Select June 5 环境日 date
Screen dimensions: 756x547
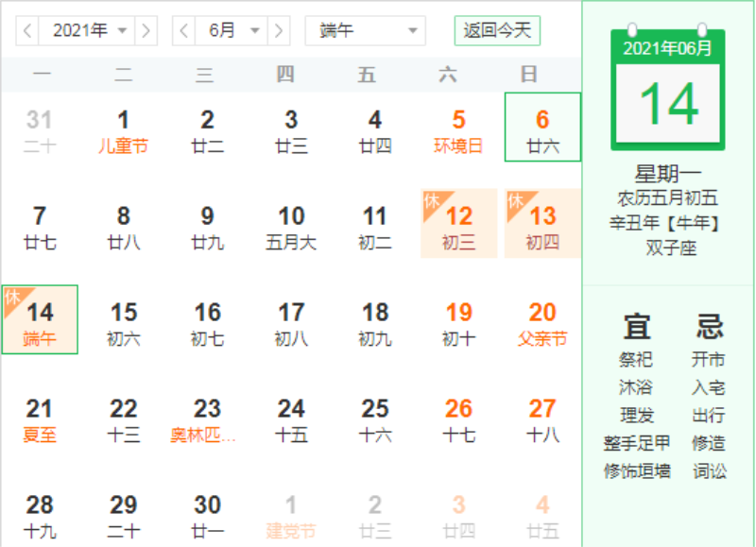click(x=458, y=128)
